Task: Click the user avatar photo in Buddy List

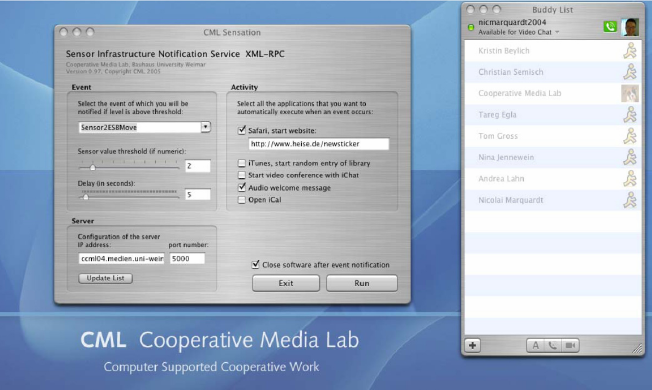Action: [x=630, y=27]
